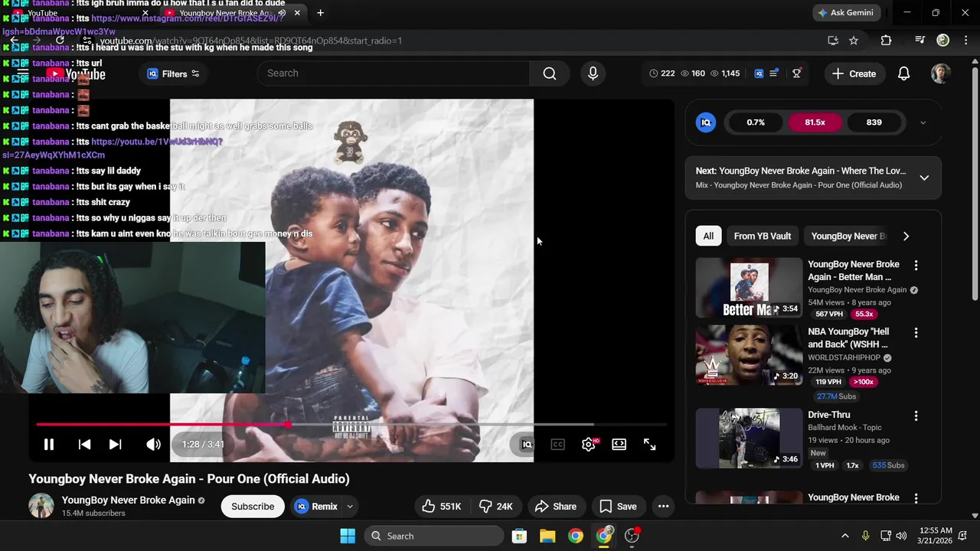Viewport: 980px width, 551px height.
Task: Open Chrome media controls icon
Action: [x=920, y=40]
